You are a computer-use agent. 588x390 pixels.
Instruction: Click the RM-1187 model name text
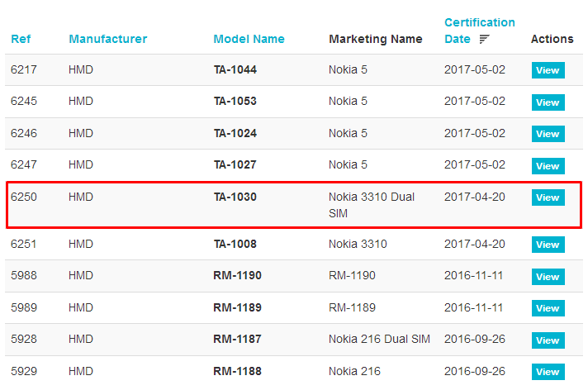coord(237,340)
